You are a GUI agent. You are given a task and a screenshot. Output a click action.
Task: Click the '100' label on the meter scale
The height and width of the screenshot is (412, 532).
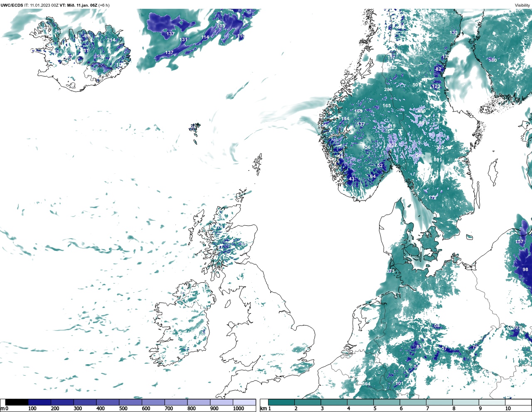(x=32, y=409)
